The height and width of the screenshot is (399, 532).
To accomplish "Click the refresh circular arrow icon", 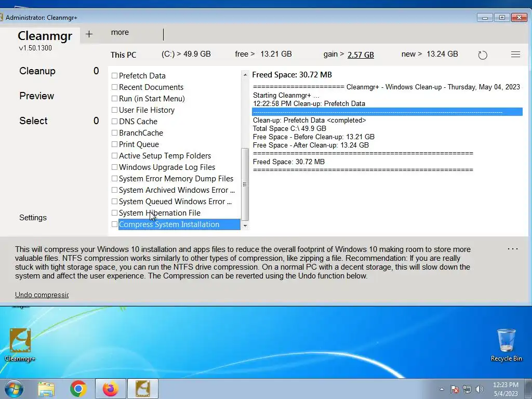I will point(483,55).
